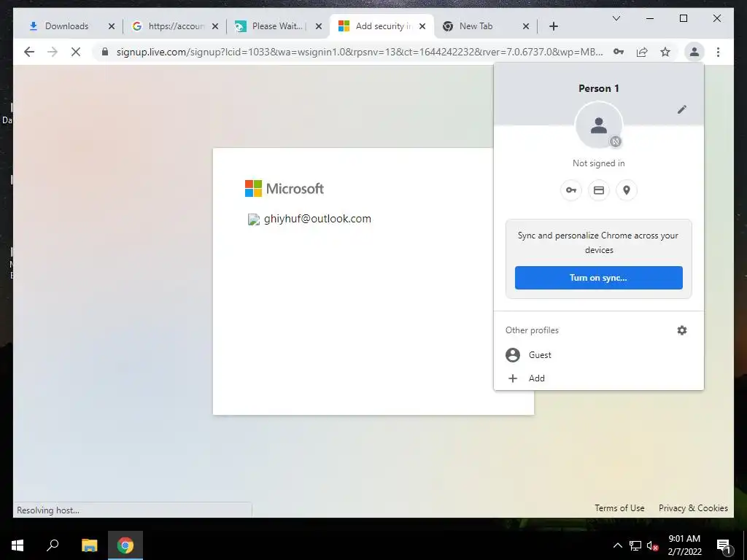Screen dimensions: 747x560
Task: Open the clock showing 9:01 AM
Action: tap(684, 545)
